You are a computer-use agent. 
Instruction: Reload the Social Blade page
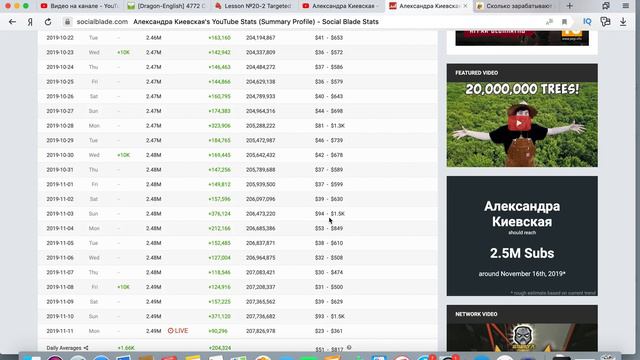(x=48, y=22)
